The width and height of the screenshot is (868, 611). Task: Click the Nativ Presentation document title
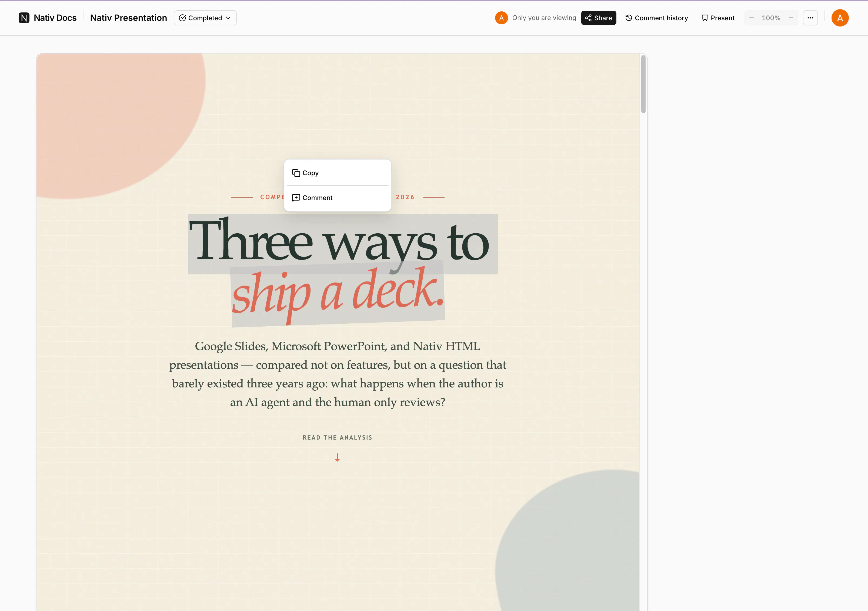click(128, 18)
